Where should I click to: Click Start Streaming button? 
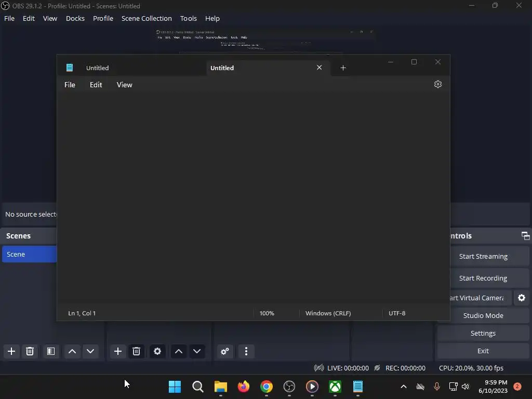point(483,257)
